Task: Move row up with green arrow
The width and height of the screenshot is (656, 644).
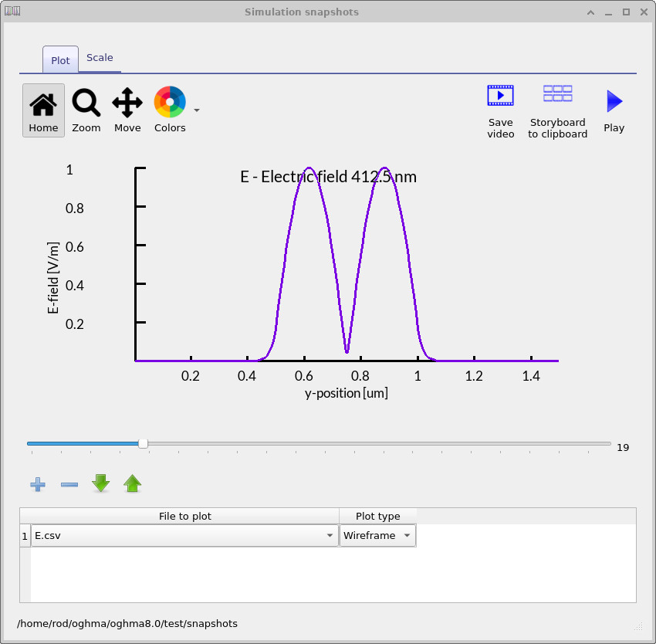Action: [133, 484]
